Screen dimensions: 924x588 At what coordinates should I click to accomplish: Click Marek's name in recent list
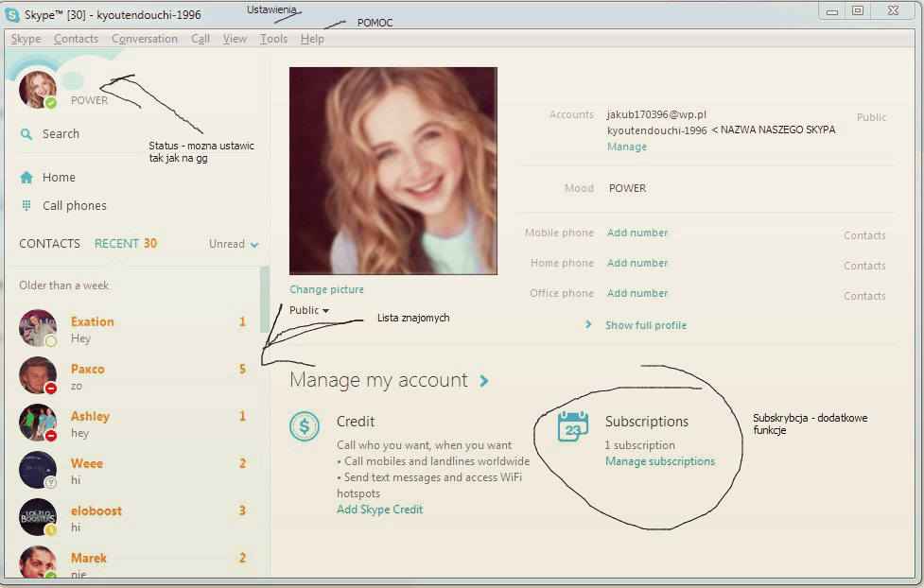click(x=89, y=558)
